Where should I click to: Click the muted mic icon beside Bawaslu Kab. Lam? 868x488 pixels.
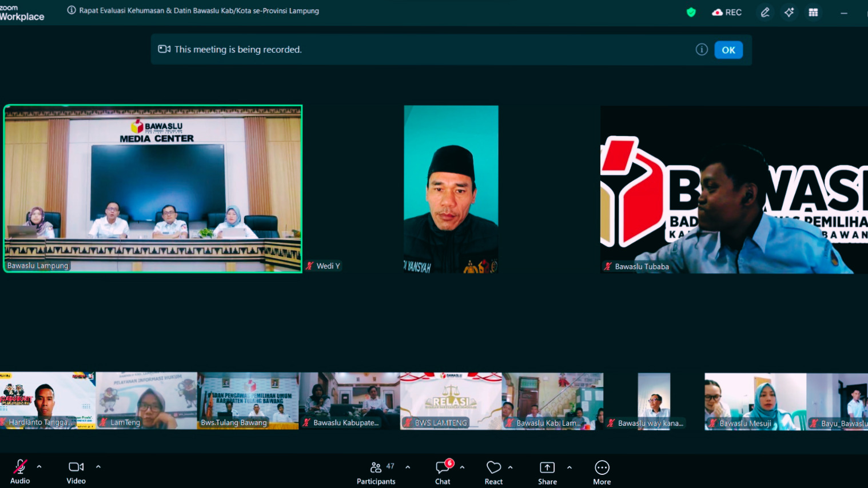509,423
